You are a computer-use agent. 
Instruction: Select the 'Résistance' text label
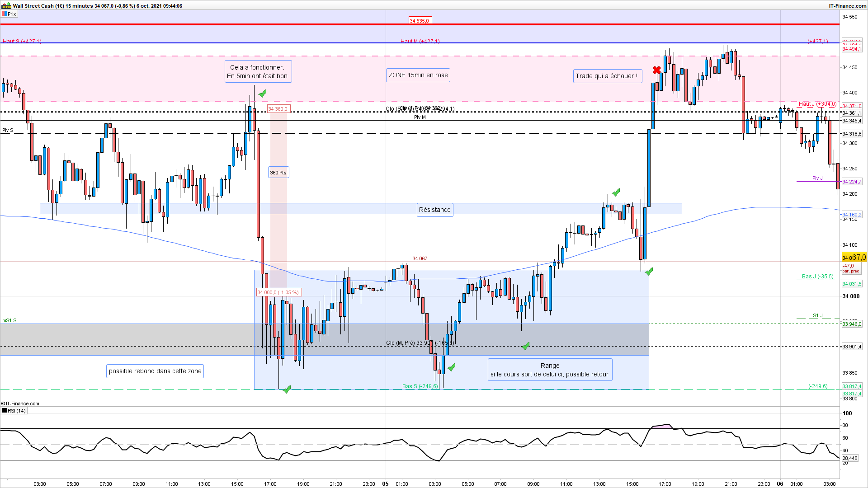point(434,210)
